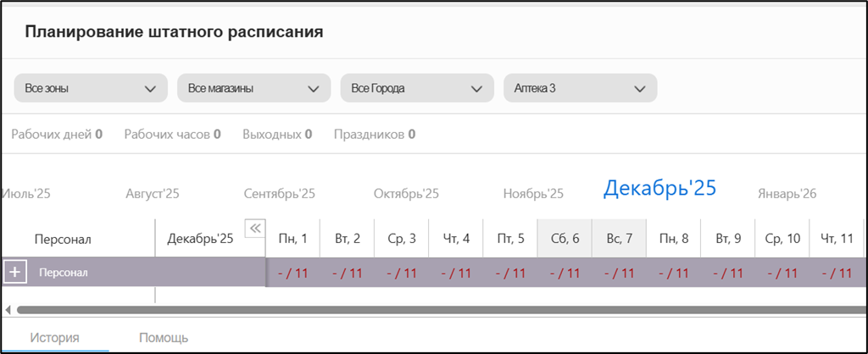
Task: Click the staffing cell under Пн, 1
Action: tap(293, 273)
